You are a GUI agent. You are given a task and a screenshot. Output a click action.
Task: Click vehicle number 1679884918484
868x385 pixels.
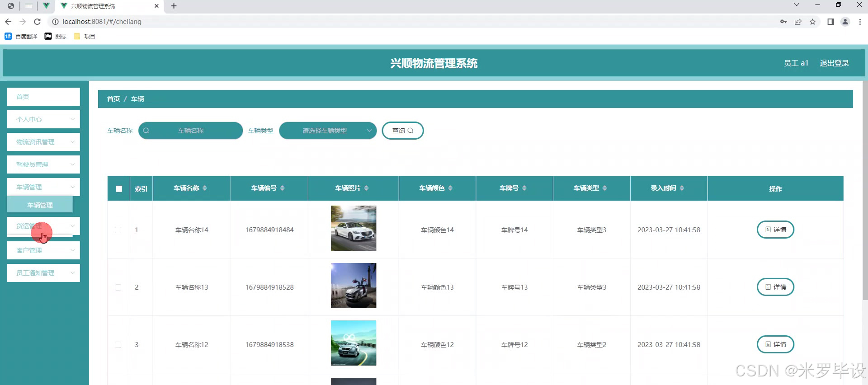pos(269,230)
